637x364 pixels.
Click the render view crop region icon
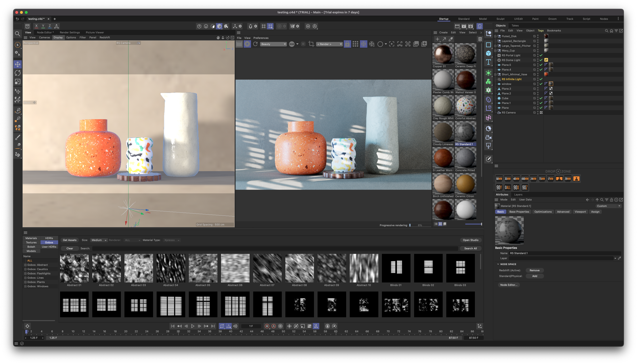311,44
